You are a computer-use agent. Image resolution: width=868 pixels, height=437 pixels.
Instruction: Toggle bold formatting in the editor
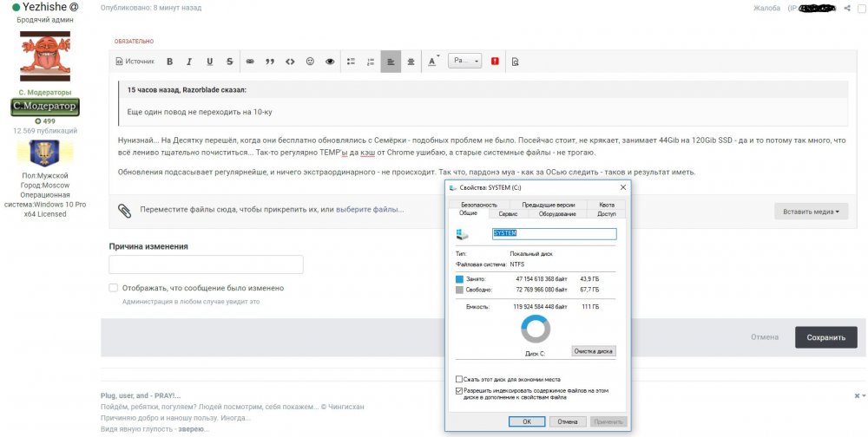coord(169,62)
